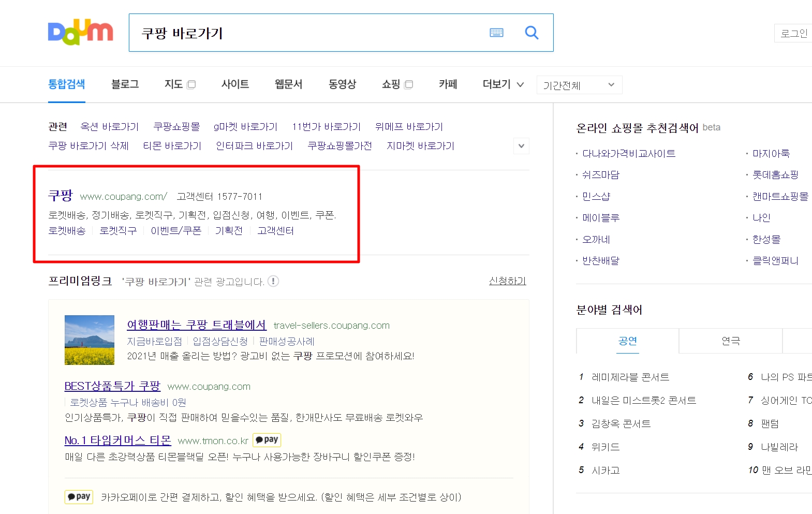Click related search 쿠팡쇼핑몰
The width and height of the screenshot is (812, 514).
click(176, 127)
